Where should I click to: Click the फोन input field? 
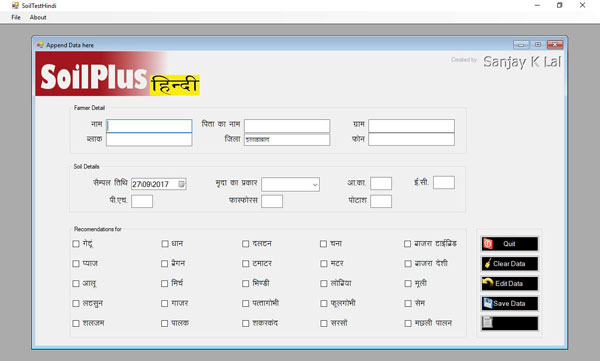(x=411, y=139)
